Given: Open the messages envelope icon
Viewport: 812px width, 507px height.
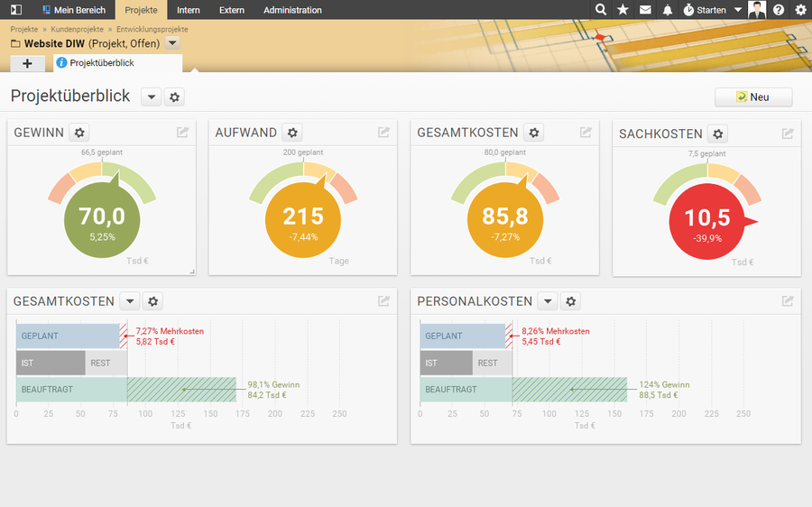Looking at the screenshot, I should pyautogui.click(x=645, y=10).
